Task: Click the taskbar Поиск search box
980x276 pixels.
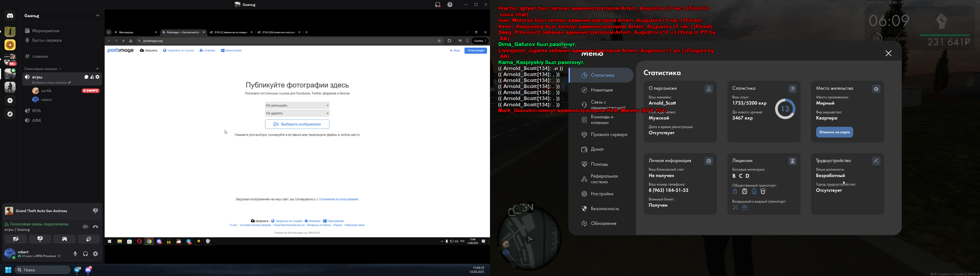Action: tap(43, 270)
